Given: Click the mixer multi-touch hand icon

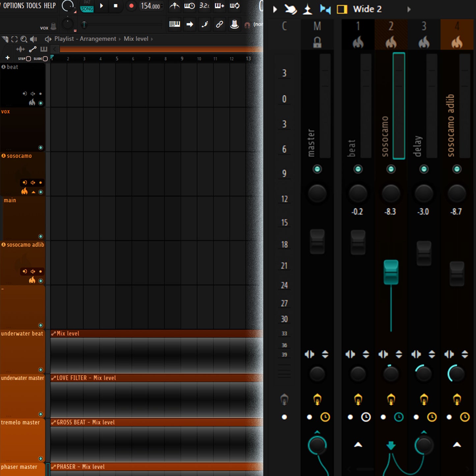Looking at the screenshot, I should point(291,10).
